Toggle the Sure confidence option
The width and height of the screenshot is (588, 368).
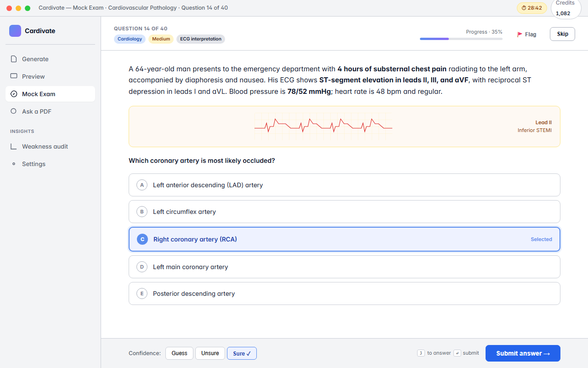(x=242, y=353)
